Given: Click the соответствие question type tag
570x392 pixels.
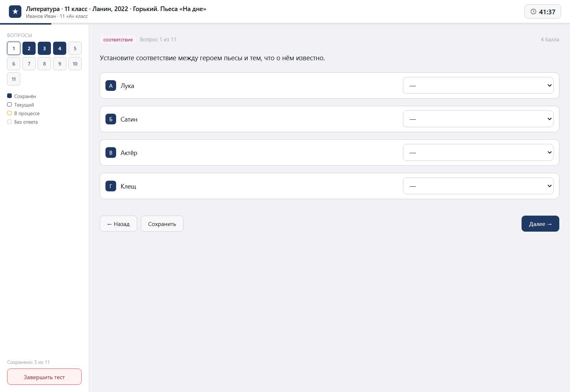Looking at the screenshot, I should 118,40.
